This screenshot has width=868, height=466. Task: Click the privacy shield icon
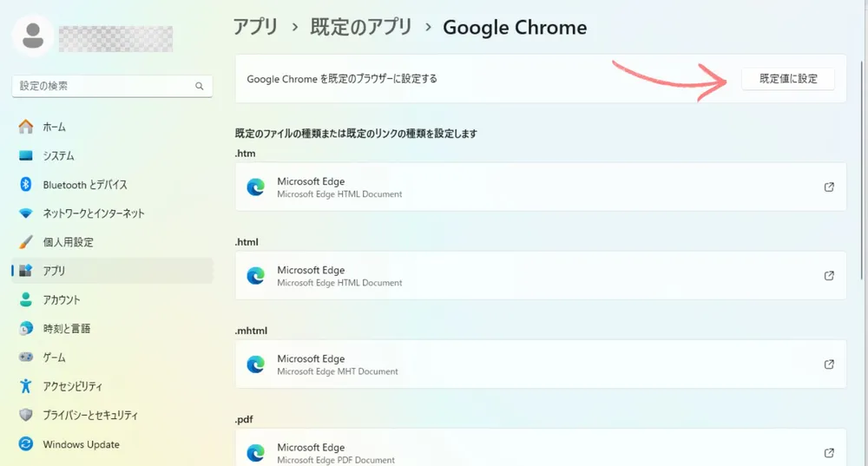coord(25,415)
